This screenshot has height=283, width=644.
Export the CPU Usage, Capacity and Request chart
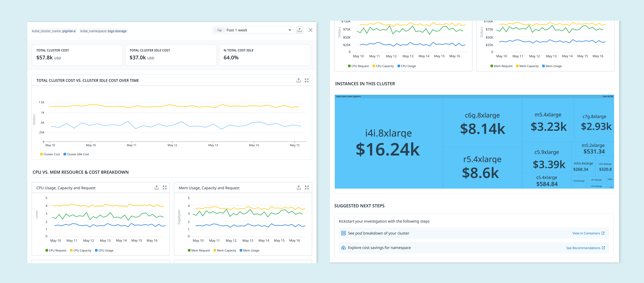tap(157, 187)
